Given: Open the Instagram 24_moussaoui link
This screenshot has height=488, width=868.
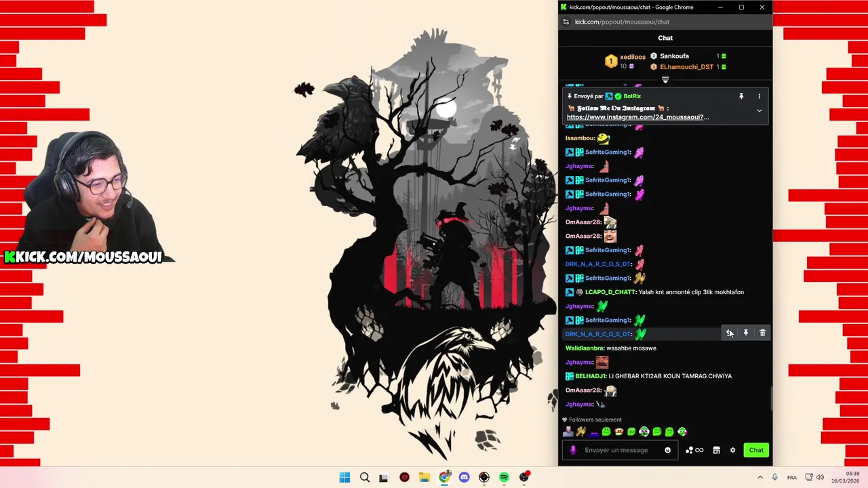Looking at the screenshot, I should (637, 117).
